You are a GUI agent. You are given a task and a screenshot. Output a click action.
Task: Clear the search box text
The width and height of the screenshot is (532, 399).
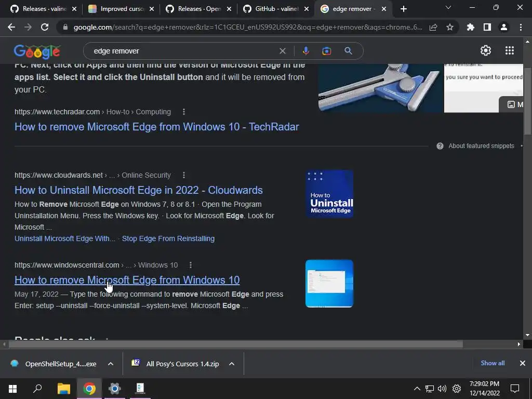point(282,51)
